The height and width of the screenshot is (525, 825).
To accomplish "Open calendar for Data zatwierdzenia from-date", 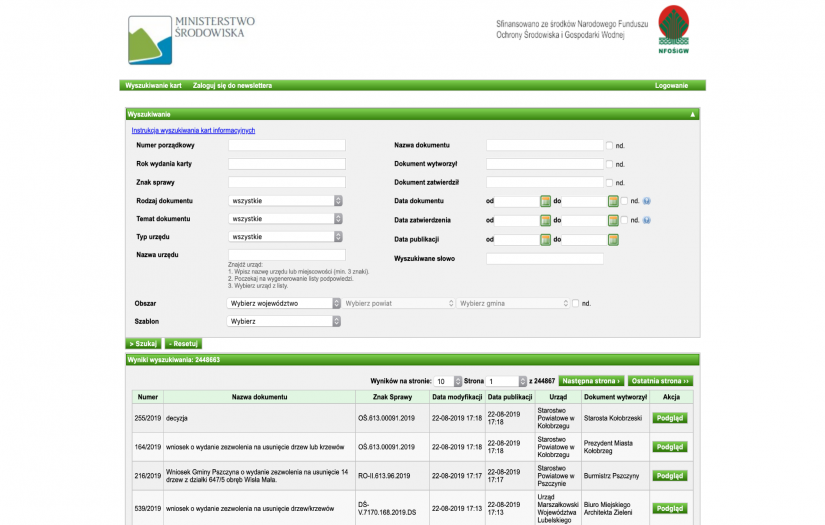I will click(x=545, y=220).
